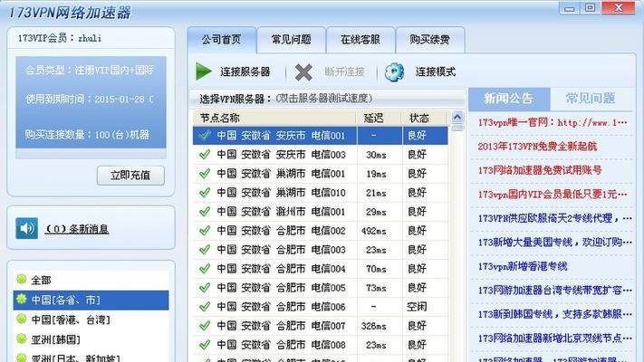Sort by 状态 column header
The height and width of the screenshot is (362, 644).
click(x=424, y=119)
